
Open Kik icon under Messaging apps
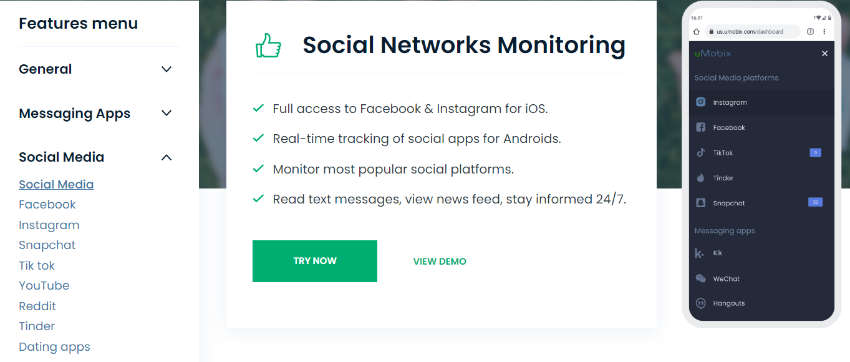coord(700,253)
